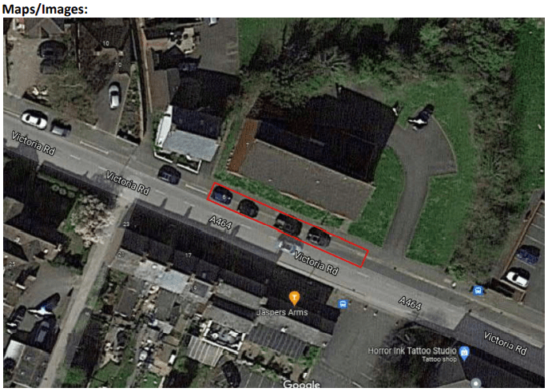
Task: Click the Victoria Rd label at bottom right
Action: click(505, 343)
